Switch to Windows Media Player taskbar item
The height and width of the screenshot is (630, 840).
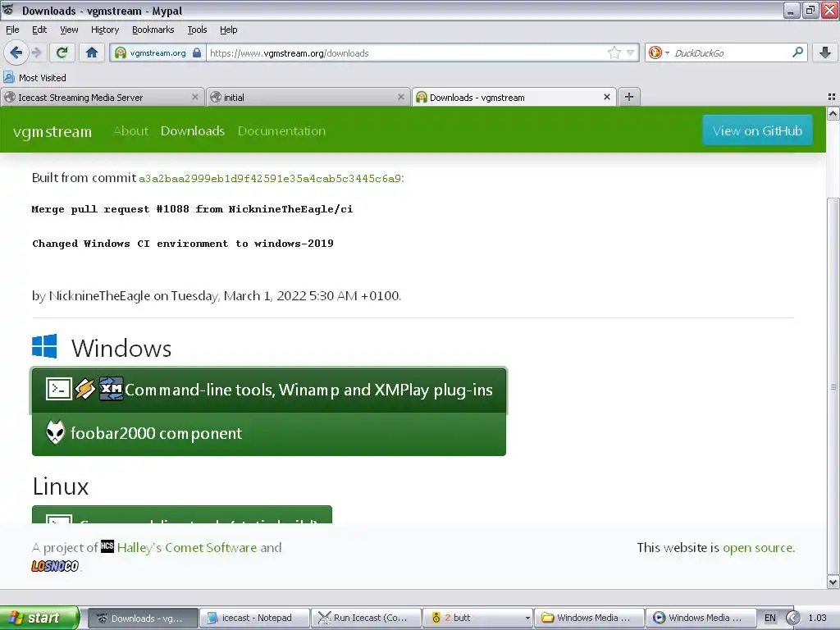coord(701,618)
